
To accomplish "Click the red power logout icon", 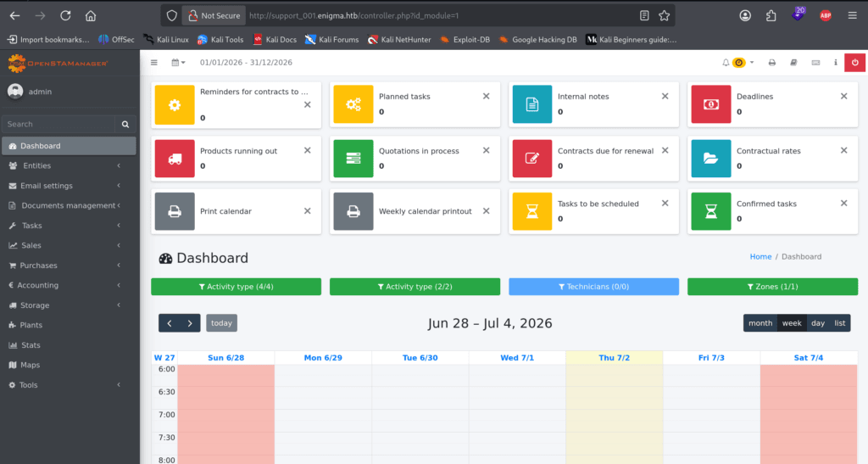I will 854,63.
